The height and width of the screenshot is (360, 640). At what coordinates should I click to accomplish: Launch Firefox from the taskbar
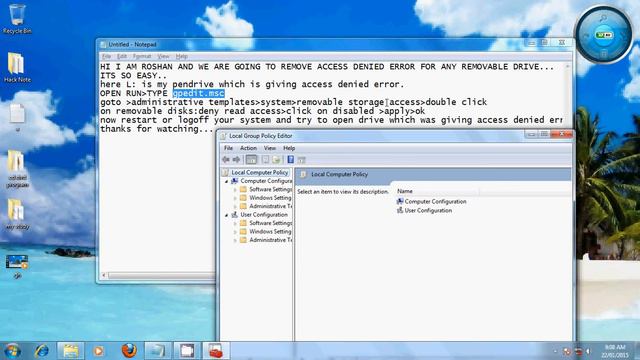coord(129,351)
